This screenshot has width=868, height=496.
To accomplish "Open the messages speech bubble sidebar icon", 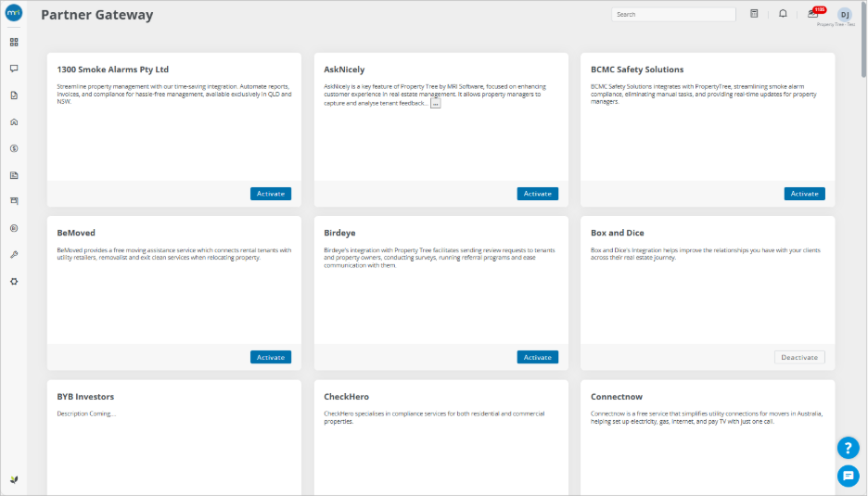I will (14, 69).
